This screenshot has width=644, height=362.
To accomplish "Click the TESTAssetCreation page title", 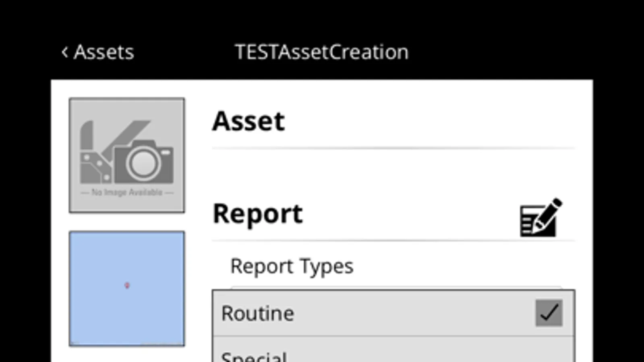I will pos(321,52).
